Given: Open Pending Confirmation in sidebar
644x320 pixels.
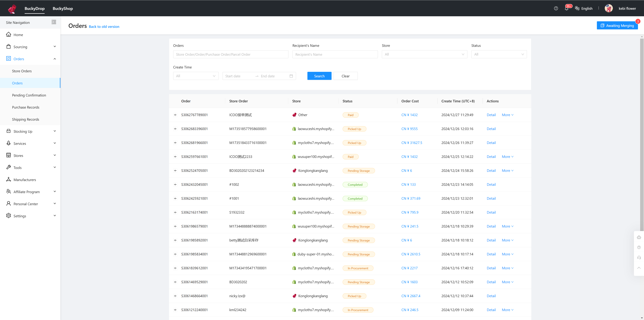Looking at the screenshot, I should (x=29, y=95).
